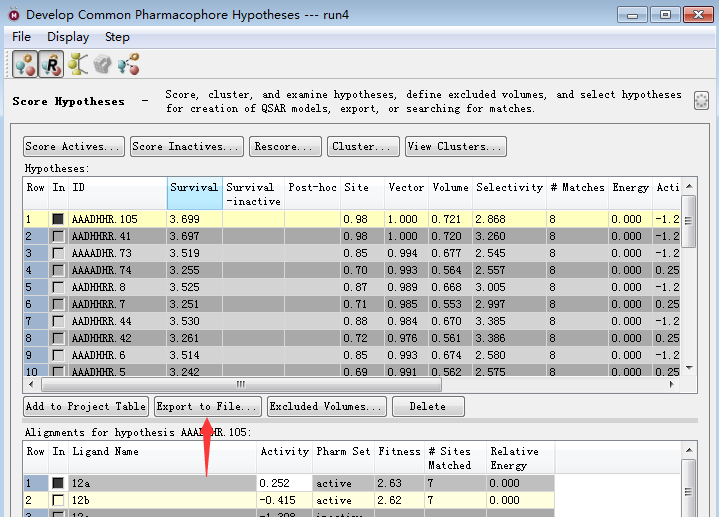Click the greyed-out cube toolbar icon
Screen dimensions: 719x517
click(x=103, y=65)
